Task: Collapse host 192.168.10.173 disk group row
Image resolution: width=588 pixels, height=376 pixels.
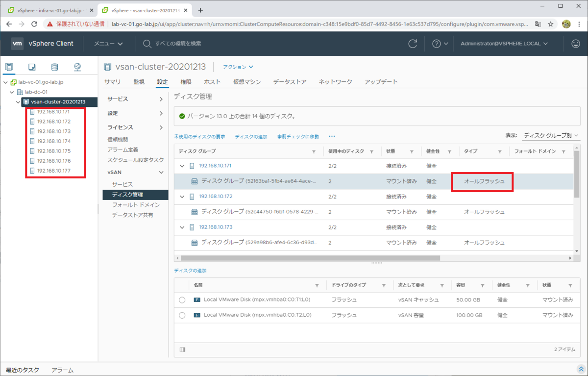Action: pyautogui.click(x=182, y=227)
